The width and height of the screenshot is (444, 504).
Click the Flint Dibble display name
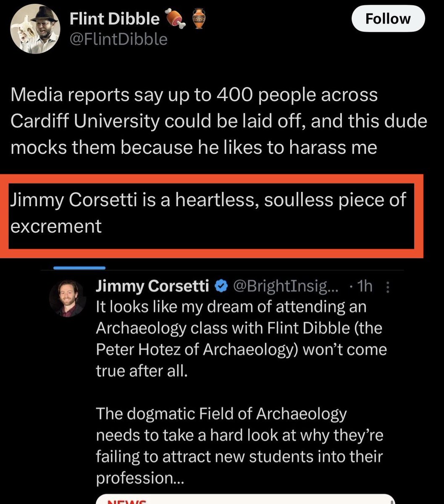point(115,19)
